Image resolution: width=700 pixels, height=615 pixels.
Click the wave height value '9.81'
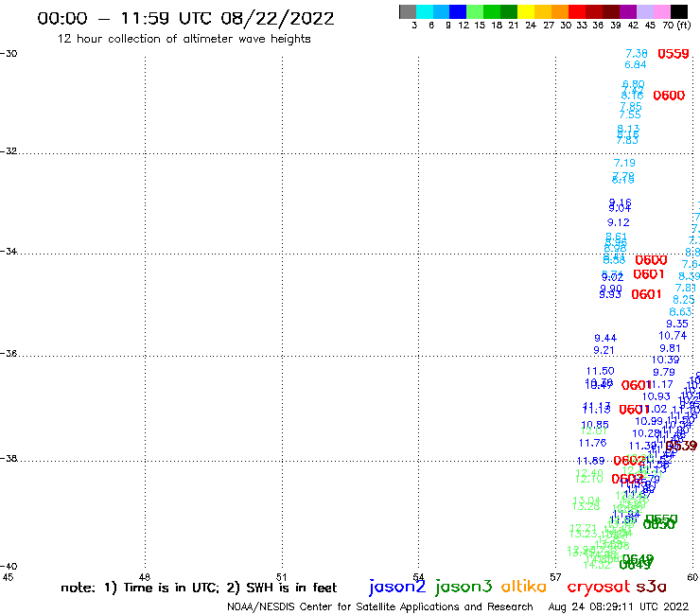[x=670, y=348]
